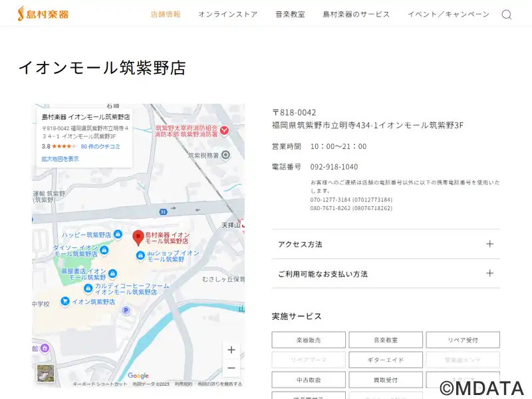Click the 音楽教室 service button
Screen dimensions: 532x399
pyautogui.click(x=386, y=340)
